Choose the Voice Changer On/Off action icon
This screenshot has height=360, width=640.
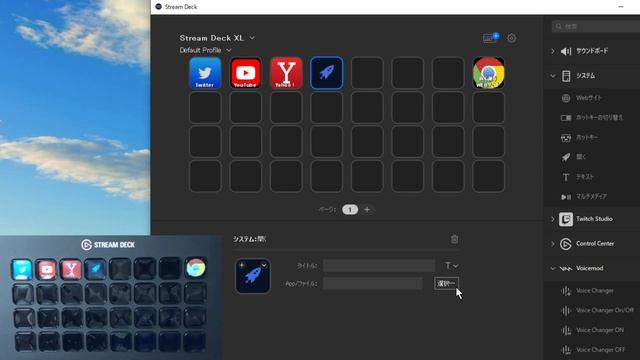click(566, 311)
